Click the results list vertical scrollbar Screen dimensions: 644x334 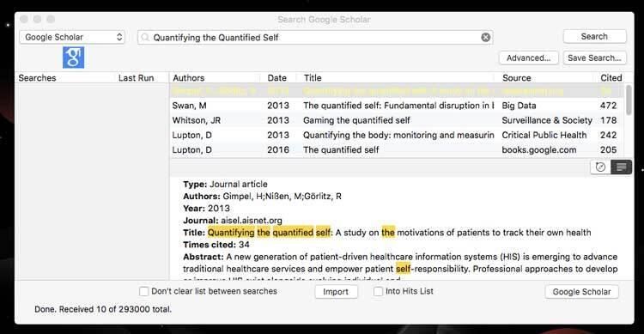629,100
